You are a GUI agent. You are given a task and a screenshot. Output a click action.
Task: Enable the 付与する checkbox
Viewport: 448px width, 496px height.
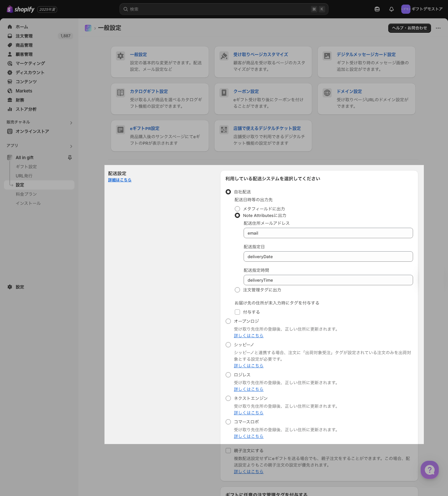tap(237, 312)
